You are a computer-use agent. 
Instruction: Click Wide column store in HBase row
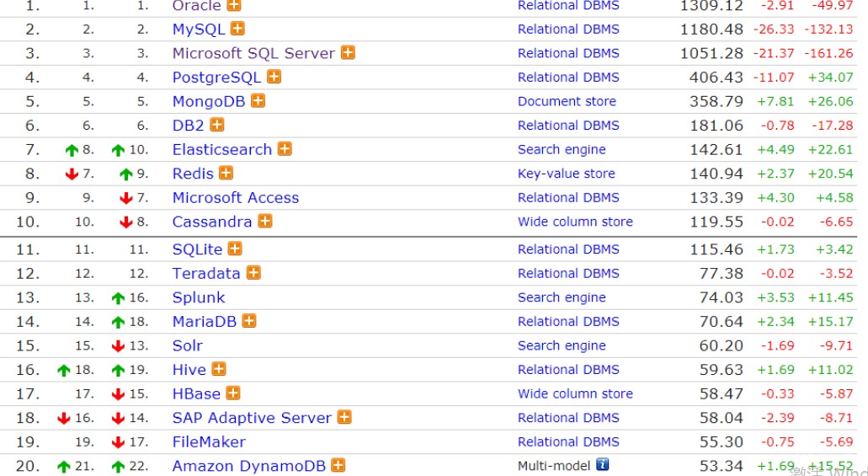[x=575, y=393]
